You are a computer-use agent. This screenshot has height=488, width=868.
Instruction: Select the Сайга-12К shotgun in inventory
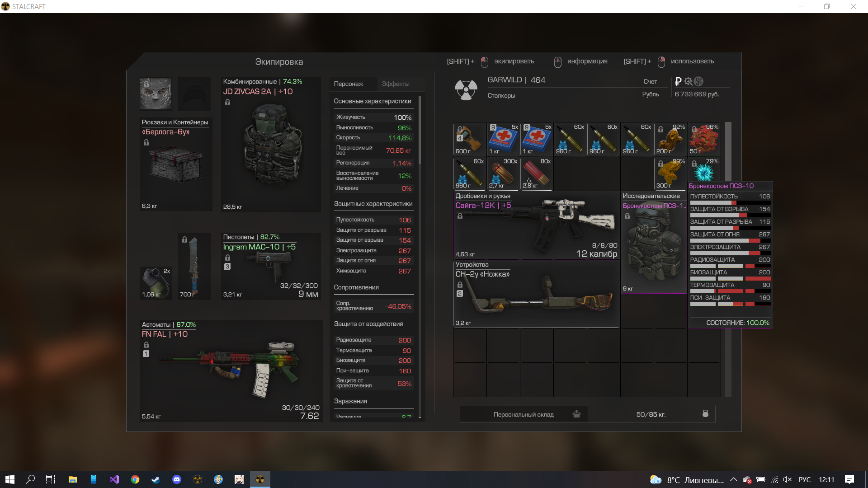tap(537, 225)
